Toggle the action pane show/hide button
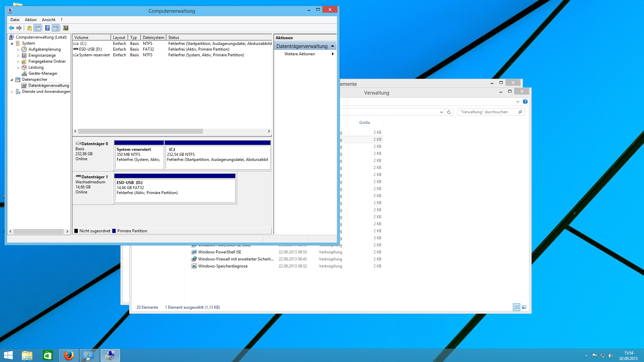Viewport: 644px width, 362px height. tap(56, 28)
